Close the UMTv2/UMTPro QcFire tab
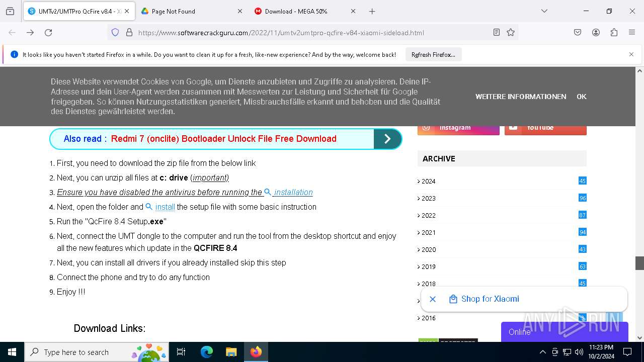The image size is (644, 362). tap(127, 11)
